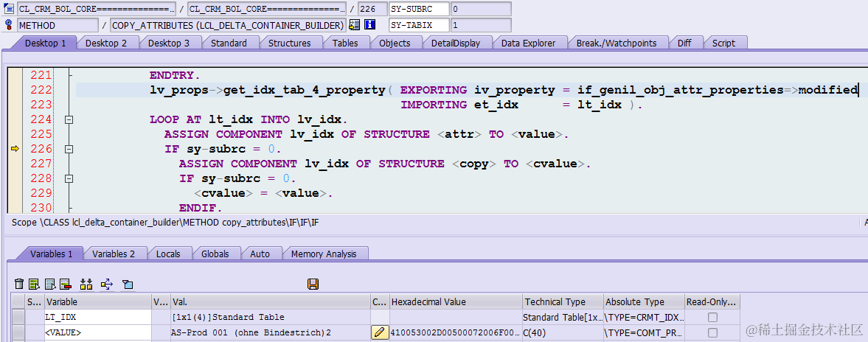Click the grey list icon after the green list icon
The height and width of the screenshot is (342, 868).
pyautogui.click(x=50, y=285)
